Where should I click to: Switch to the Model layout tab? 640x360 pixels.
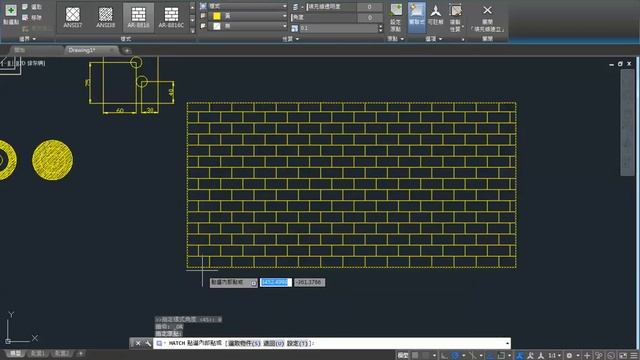tap(16, 353)
